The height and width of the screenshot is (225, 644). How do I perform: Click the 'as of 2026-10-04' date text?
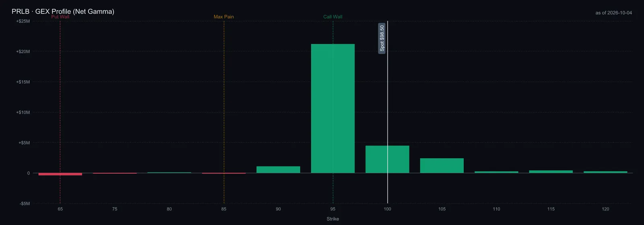[614, 13]
